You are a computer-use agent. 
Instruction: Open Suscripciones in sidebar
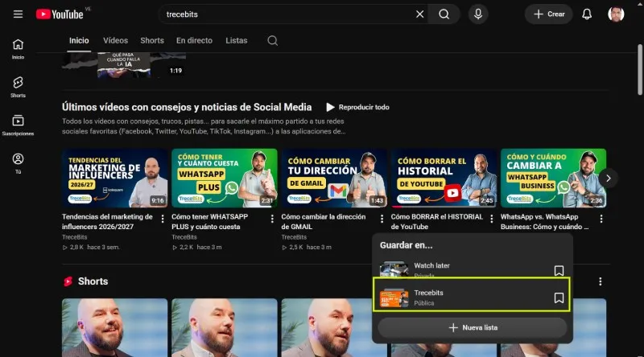click(x=18, y=125)
